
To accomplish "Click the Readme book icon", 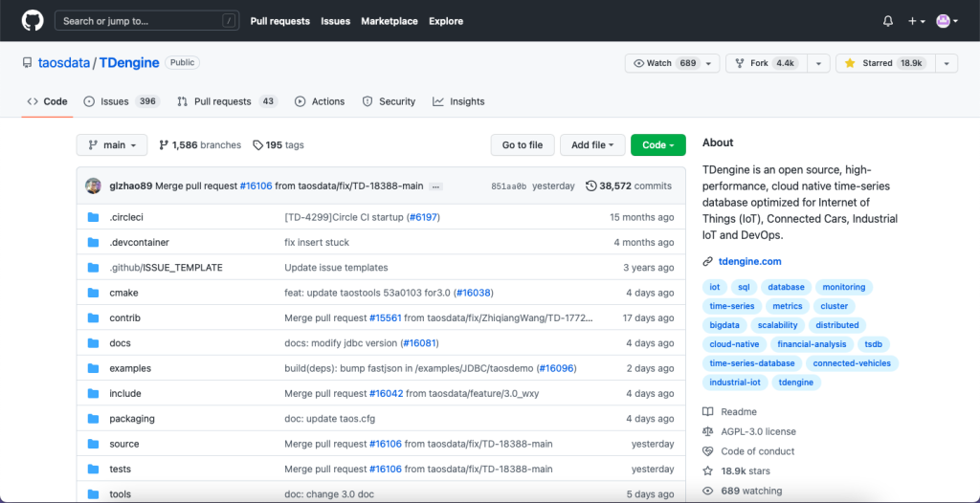I will [x=708, y=412].
